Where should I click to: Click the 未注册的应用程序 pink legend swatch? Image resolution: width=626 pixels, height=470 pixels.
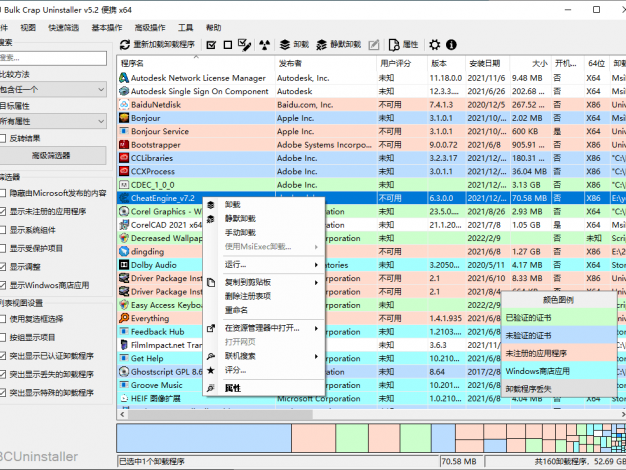(x=559, y=353)
